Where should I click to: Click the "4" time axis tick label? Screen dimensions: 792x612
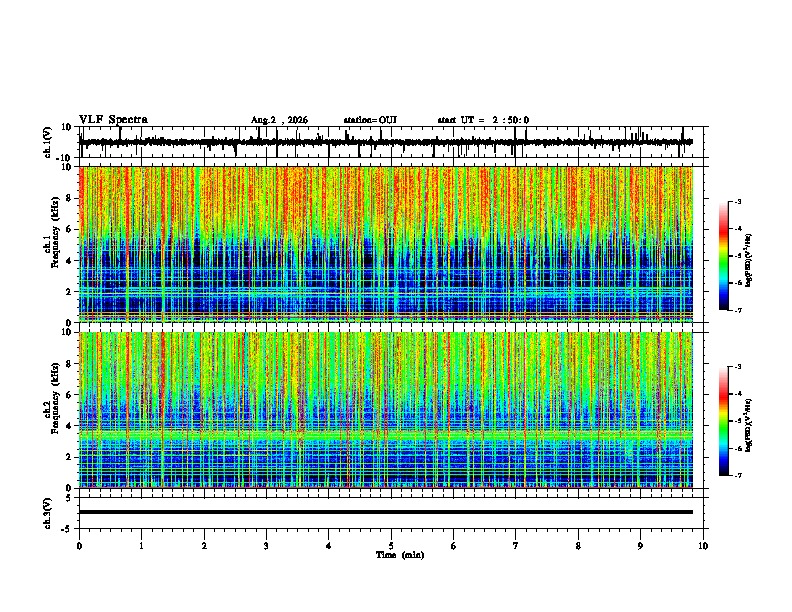(x=329, y=546)
